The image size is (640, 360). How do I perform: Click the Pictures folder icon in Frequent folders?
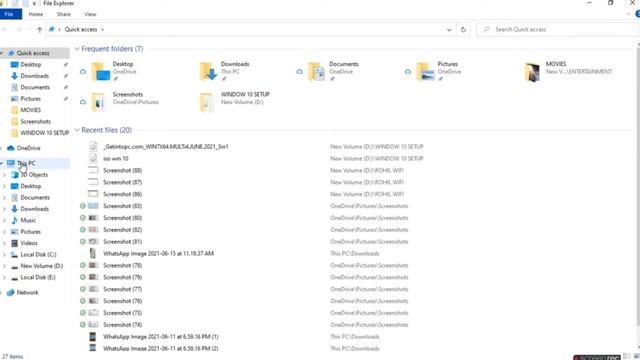(x=425, y=72)
